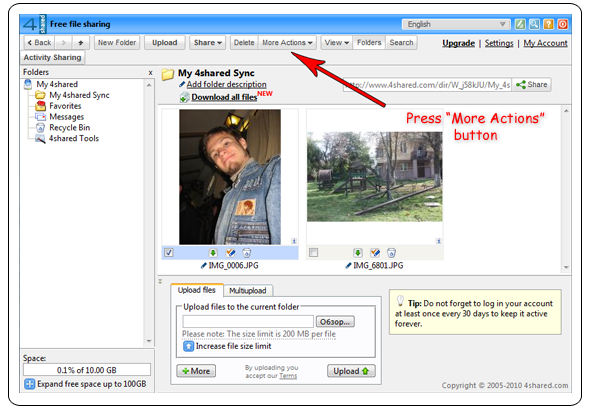Image resolution: width=589 pixels, height=413 pixels.
Task: Open the View dropdown
Action: (337, 42)
